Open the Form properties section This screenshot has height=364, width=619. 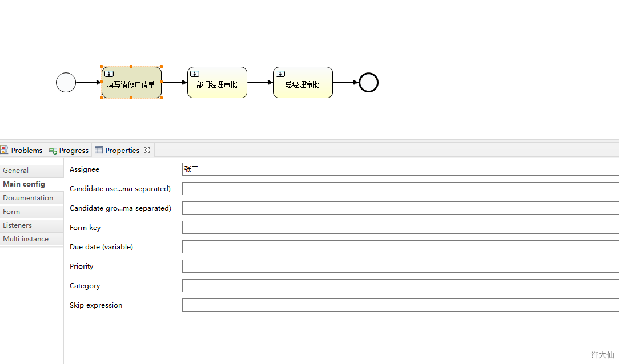31,212
